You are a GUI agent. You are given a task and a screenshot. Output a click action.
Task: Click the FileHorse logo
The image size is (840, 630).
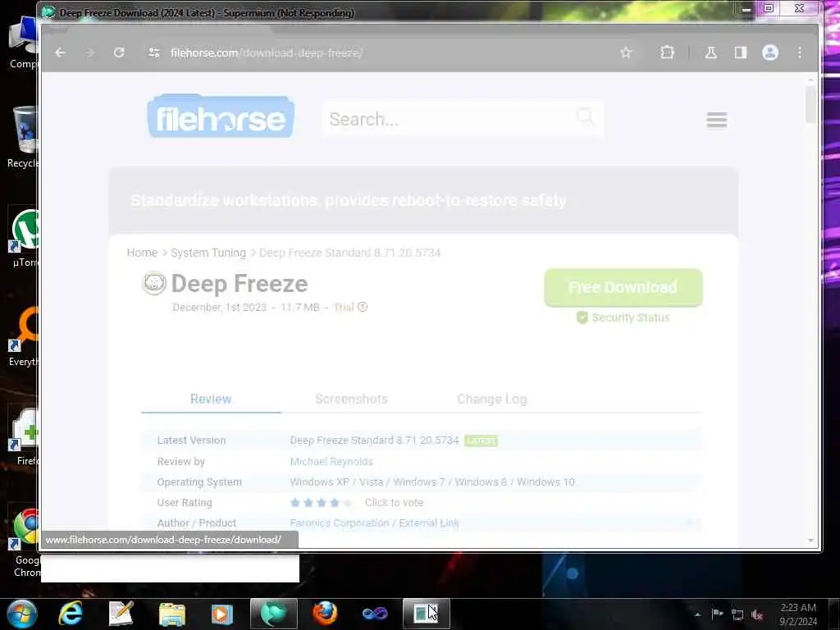221,116
